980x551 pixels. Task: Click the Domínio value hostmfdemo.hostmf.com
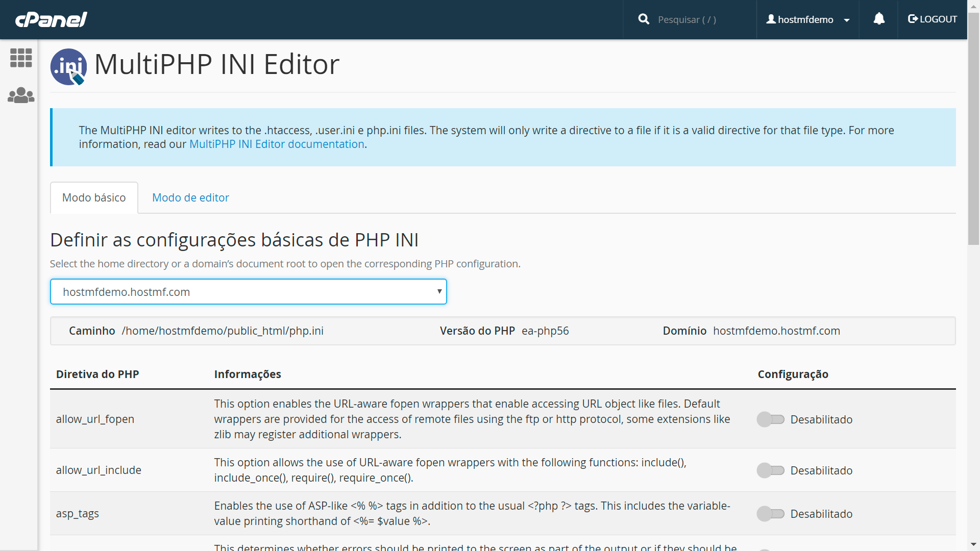pos(776,331)
